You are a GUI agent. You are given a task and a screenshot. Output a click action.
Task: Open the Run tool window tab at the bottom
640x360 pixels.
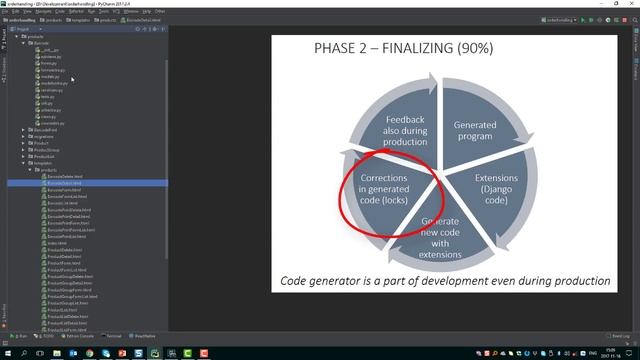pyautogui.click(x=18, y=336)
